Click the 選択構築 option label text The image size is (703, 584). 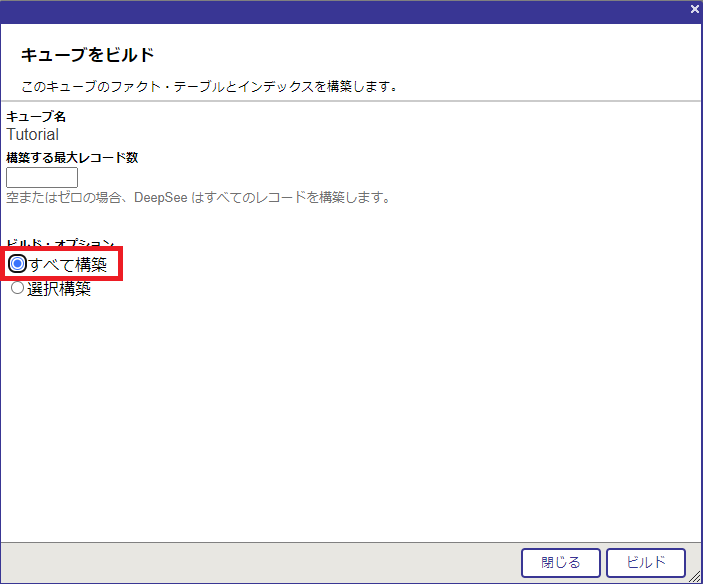click(x=59, y=290)
